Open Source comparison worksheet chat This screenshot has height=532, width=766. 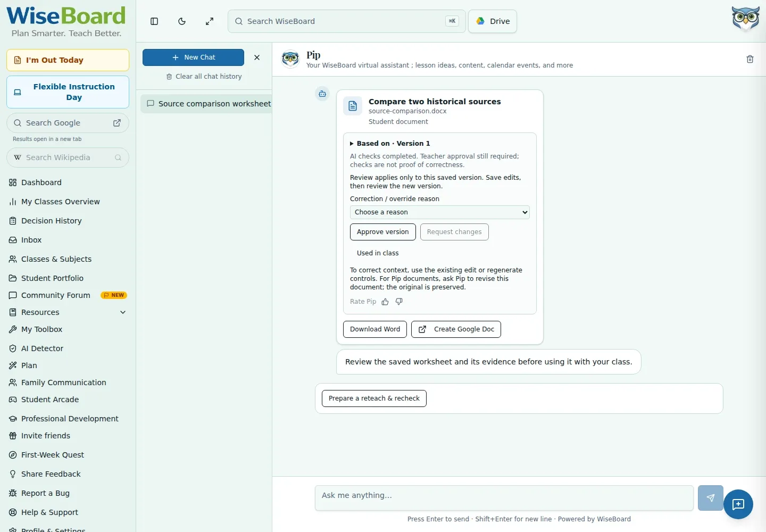206,104
